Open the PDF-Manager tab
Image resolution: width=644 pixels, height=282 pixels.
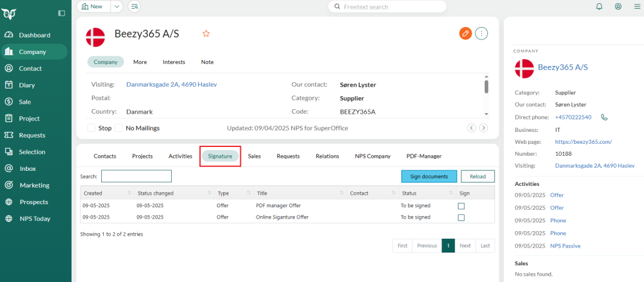coord(424,156)
